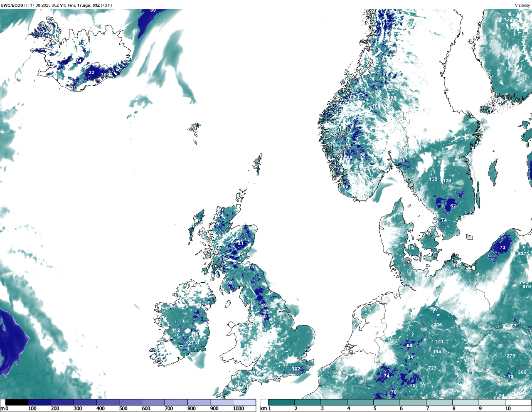The image size is (532, 412).
Task: Pick the 400–500 m legend swatch
Action: point(108,402)
